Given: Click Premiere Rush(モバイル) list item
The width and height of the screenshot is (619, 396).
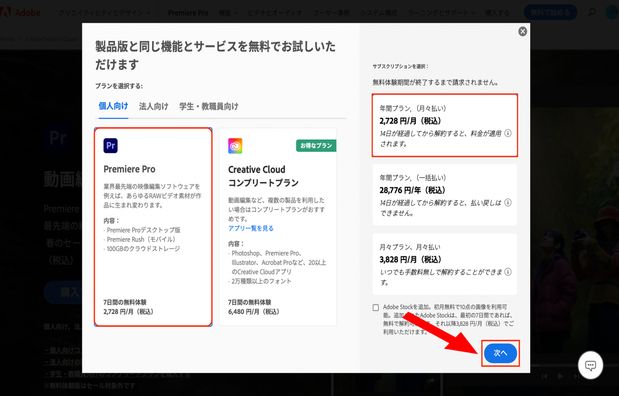Looking at the screenshot, I should pyautogui.click(x=140, y=239).
